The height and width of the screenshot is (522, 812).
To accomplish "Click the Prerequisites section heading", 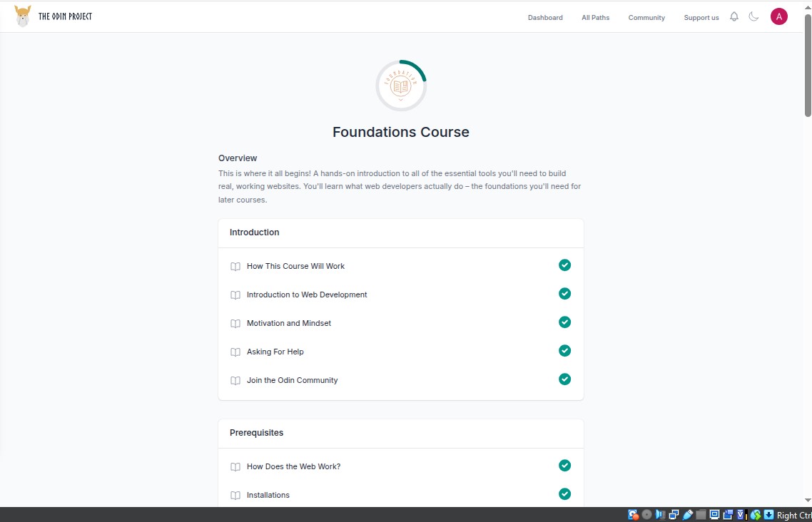I will click(x=256, y=432).
